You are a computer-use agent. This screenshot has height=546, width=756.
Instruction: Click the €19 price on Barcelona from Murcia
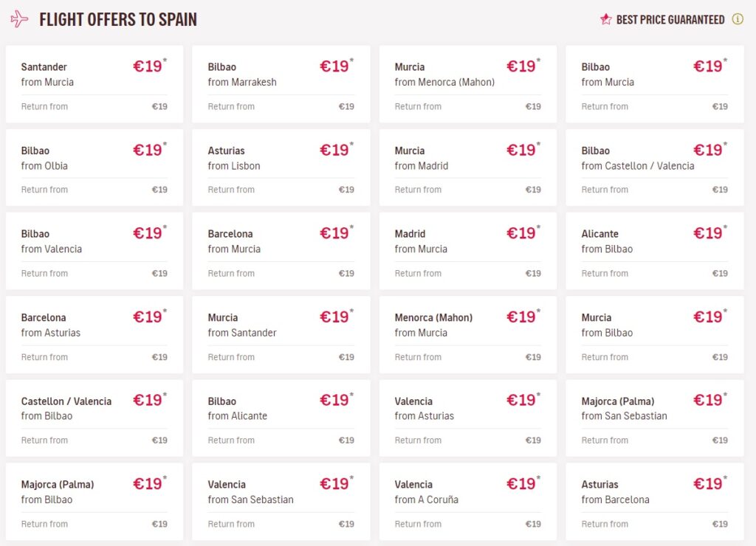(334, 233)
